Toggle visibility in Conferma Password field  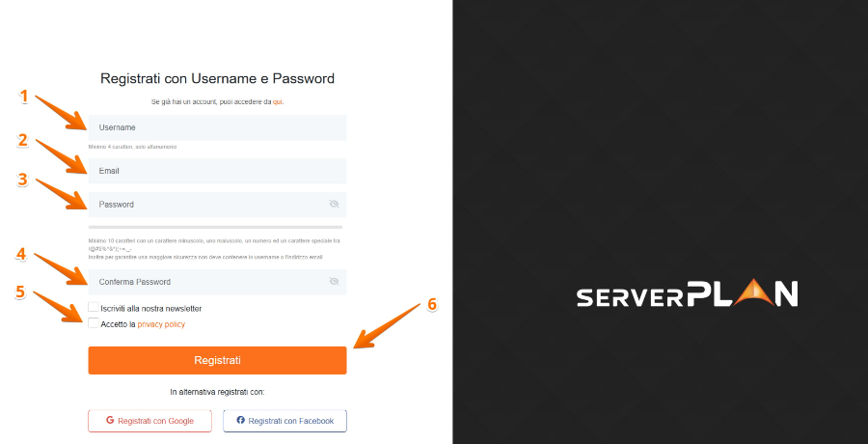[x=334, y=282]
